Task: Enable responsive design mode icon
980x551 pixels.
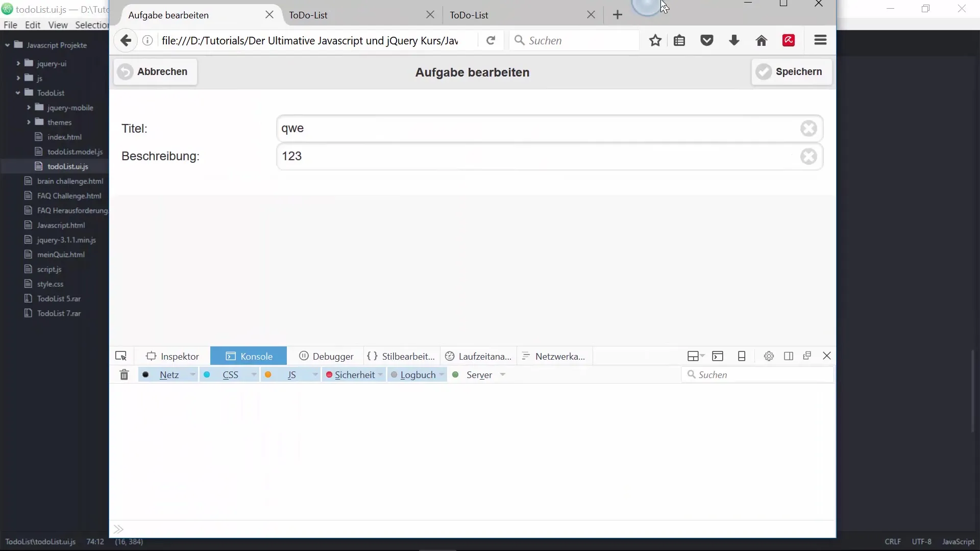Action: point(742,356)
